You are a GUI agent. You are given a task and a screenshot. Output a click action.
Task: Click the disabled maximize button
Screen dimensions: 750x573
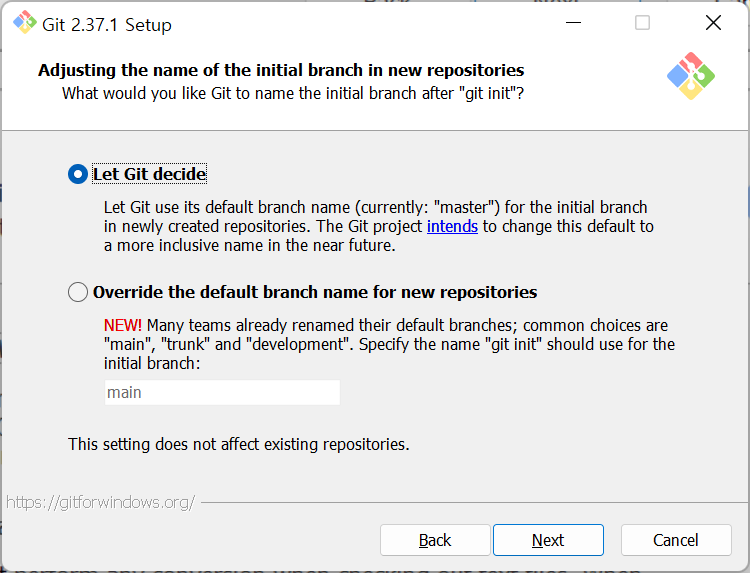coord(642,22)
